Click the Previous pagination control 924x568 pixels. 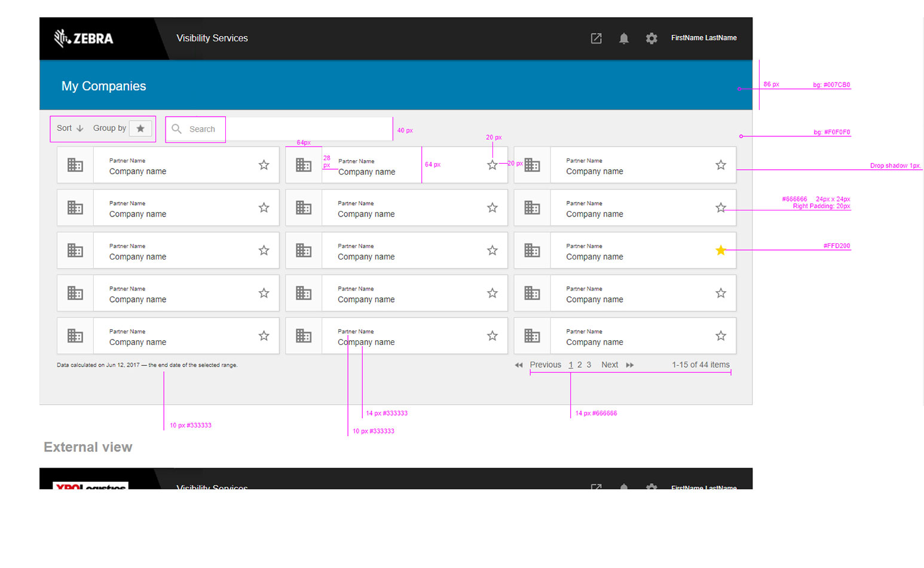coord(544,365)
